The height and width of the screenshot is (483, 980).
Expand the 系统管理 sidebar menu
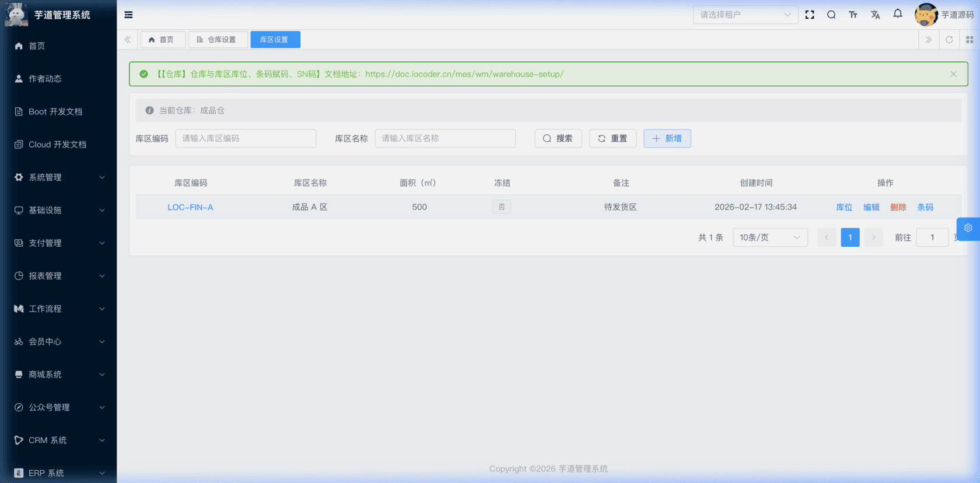58,177
